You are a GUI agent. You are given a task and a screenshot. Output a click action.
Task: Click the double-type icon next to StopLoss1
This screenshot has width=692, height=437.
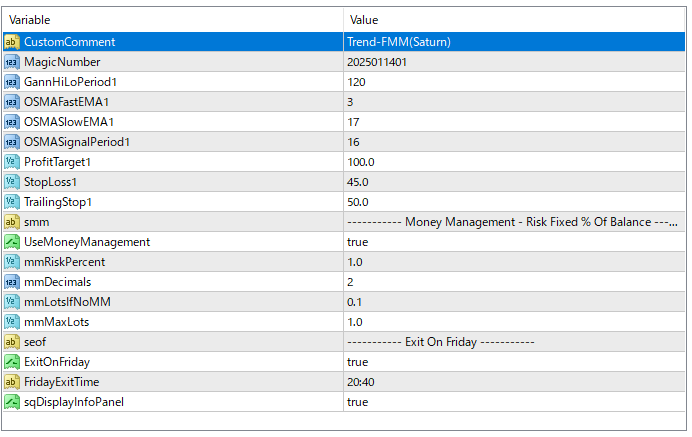pyautogui.click(x=12, y=182)
